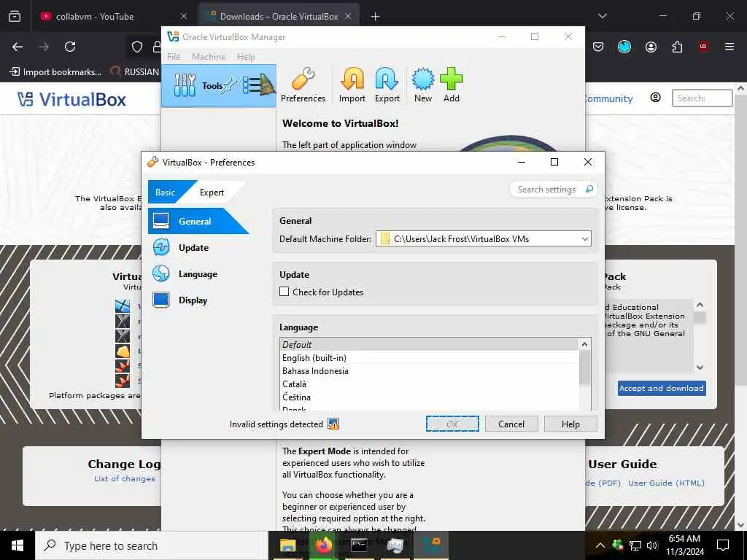Create a New virtual machine

[422, 85]
